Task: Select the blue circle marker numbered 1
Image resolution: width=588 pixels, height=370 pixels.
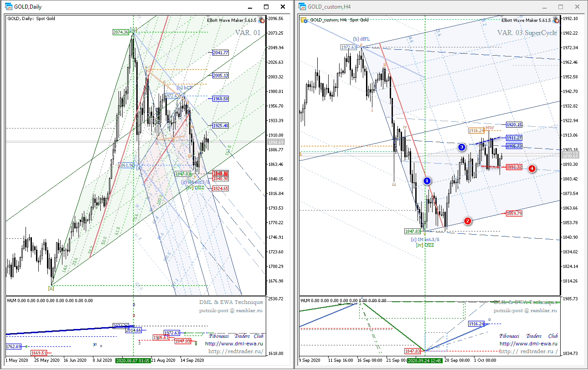Action: [x=427, y=181]
